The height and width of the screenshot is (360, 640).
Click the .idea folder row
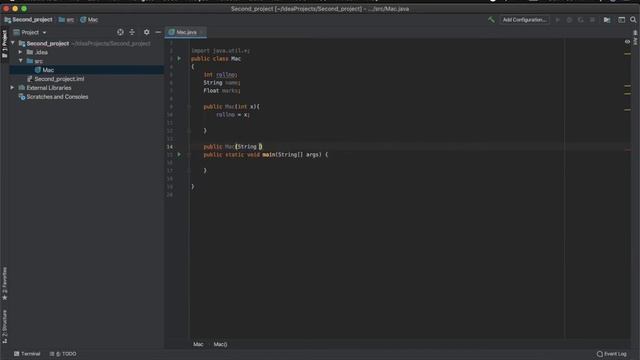87,52
